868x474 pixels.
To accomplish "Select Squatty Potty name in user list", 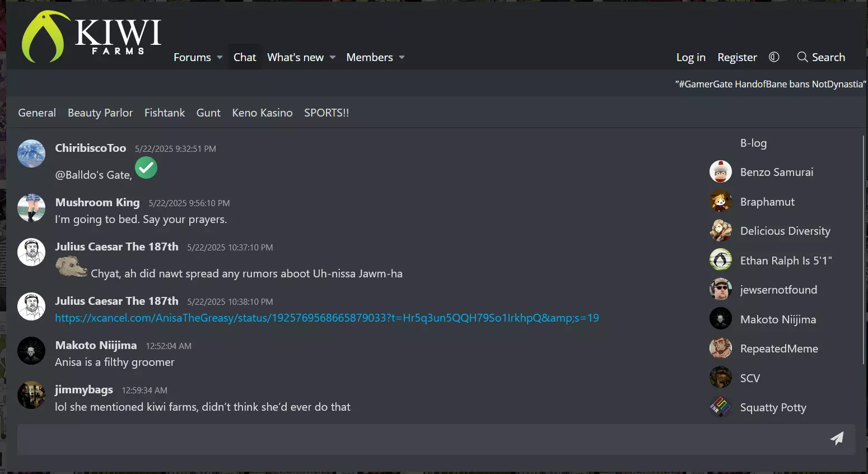I will point(773,407).
